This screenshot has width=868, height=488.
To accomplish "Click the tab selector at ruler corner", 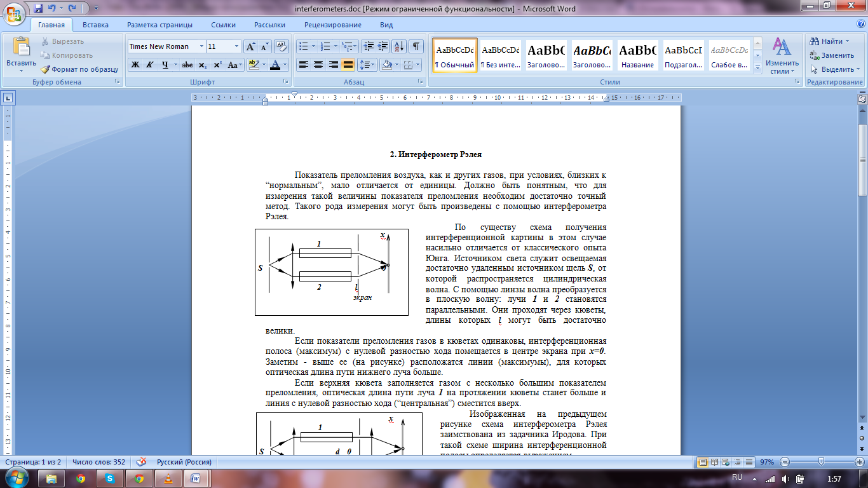I will pyautogui.click(x=8, y=98).
